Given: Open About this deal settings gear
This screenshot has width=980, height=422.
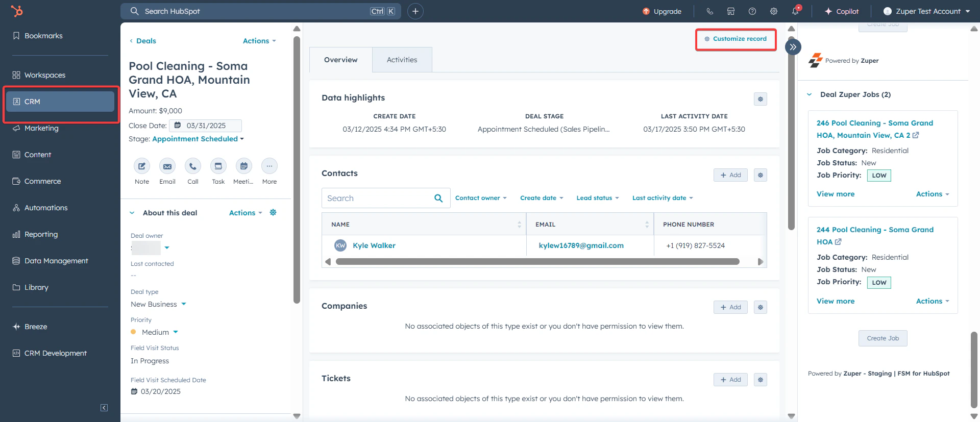Looking at the screenshot, I should (273, 212).
